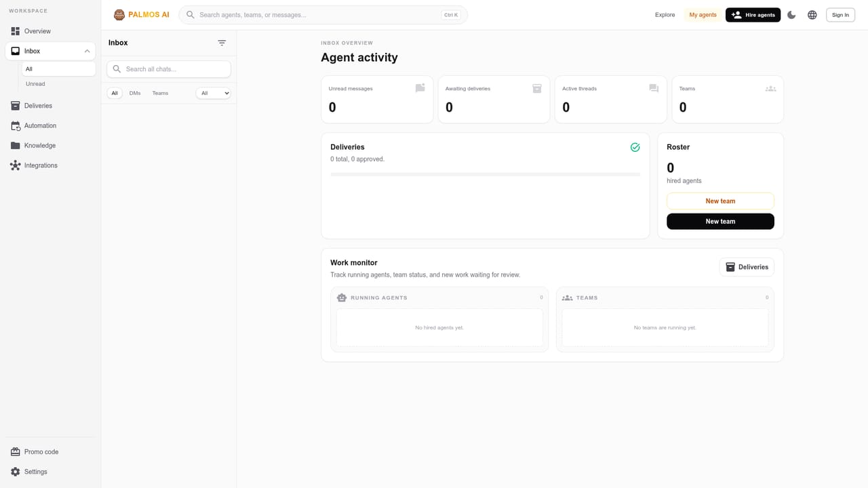This screenshot has width=868, height=488.
Task: Open Knowledge in the sidebar
Action: click(x=50, y=146)
